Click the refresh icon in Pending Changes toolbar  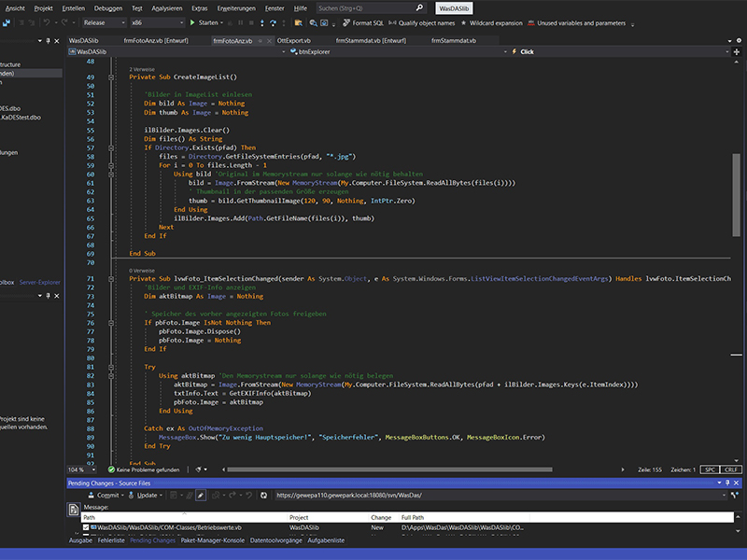[x=263, y=496]
